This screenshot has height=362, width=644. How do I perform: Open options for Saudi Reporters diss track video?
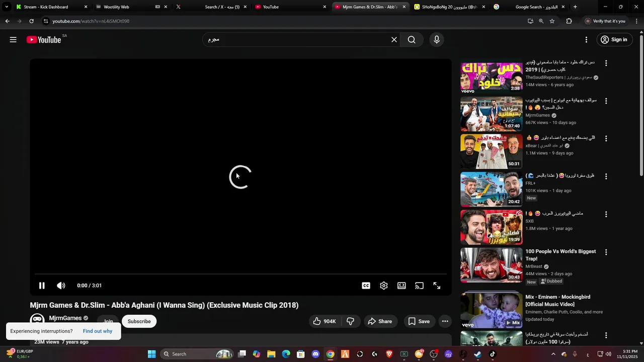pos(606,63)
